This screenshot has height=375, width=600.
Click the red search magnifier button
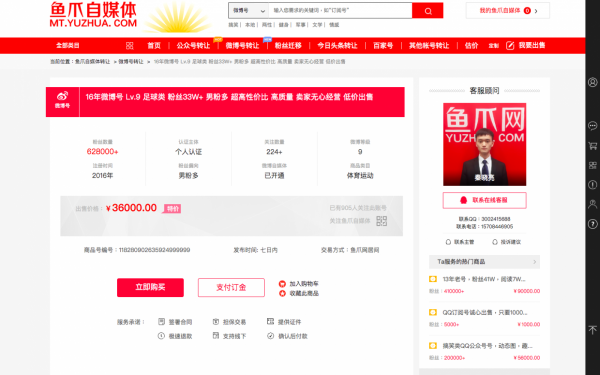427,11
